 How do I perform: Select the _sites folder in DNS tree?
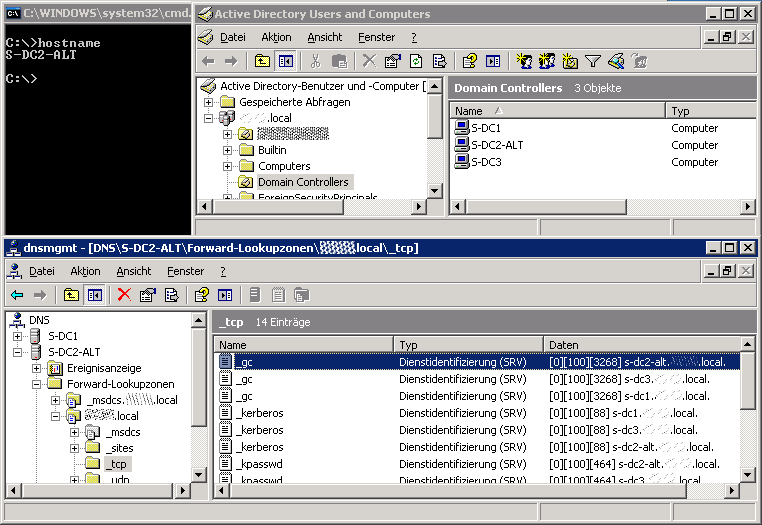click(119, 448)
